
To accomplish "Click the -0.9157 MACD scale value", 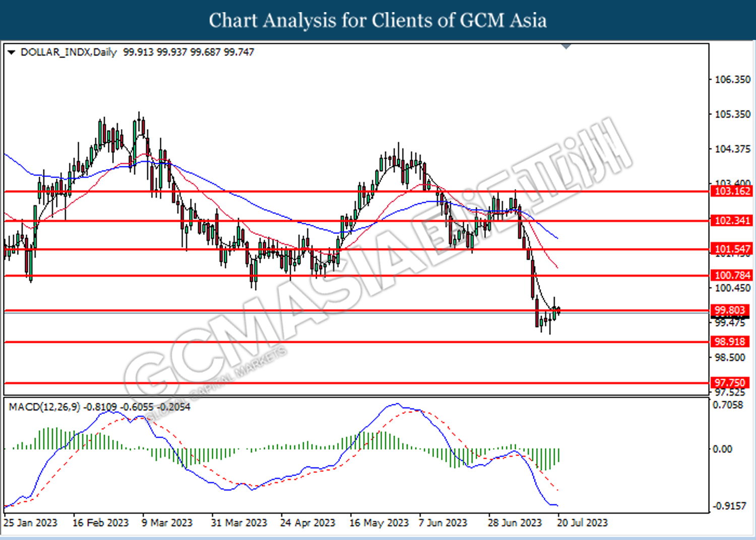I will click(730, 506).
